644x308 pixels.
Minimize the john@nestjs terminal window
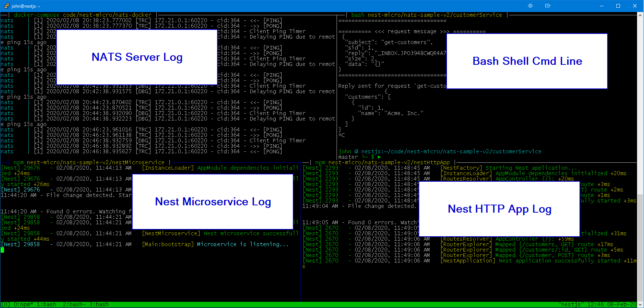click(601, 6)
